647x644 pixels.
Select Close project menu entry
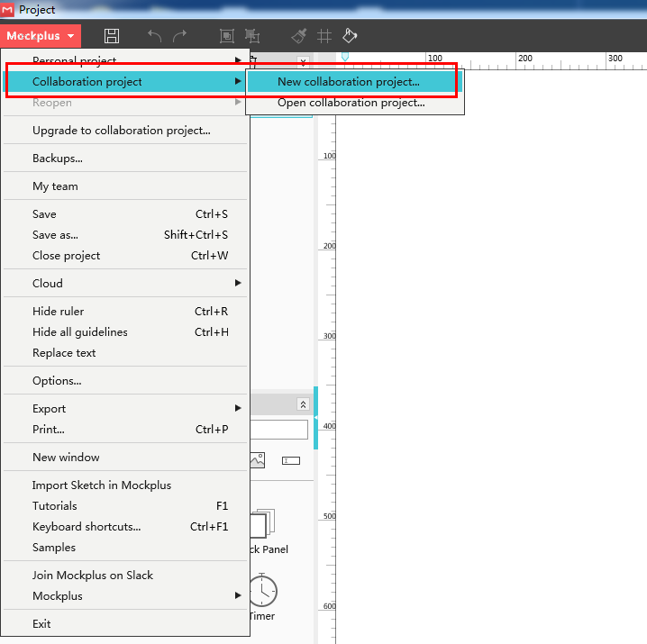[125, 256]
